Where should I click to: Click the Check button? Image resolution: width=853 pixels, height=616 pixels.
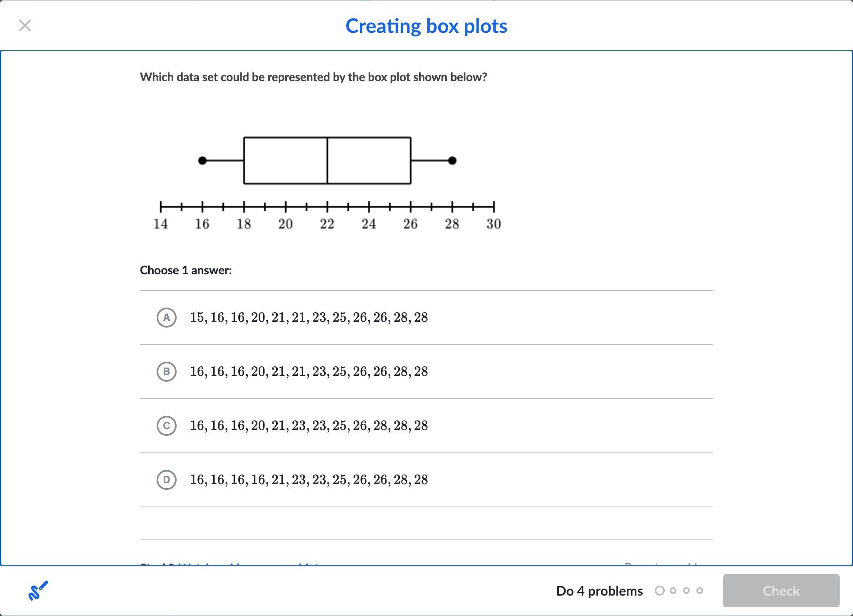(781, 591)
